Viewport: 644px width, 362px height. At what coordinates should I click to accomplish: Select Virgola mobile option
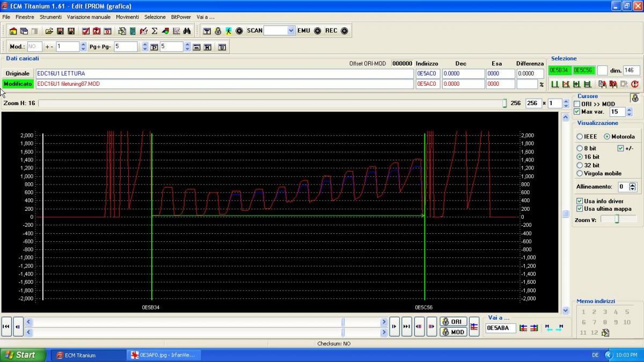click(x=580, y=173)
